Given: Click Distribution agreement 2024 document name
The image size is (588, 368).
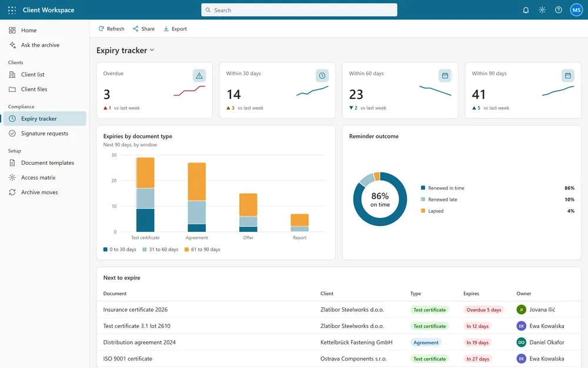Looking at the screenshot, I should 139,343.
